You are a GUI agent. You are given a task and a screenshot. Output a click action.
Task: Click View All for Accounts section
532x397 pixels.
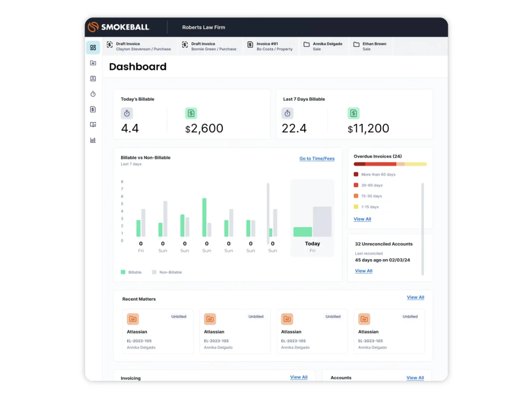coord(415,378)
